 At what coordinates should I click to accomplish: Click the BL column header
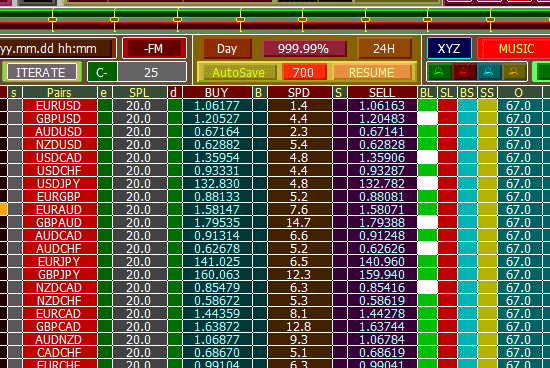pos(427,93)
